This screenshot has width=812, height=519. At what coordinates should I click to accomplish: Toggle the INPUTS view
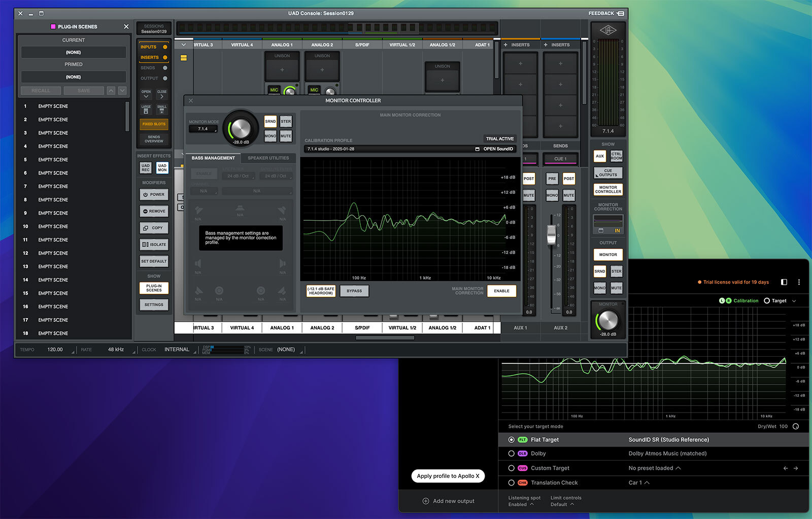click(x=154, y=47)
